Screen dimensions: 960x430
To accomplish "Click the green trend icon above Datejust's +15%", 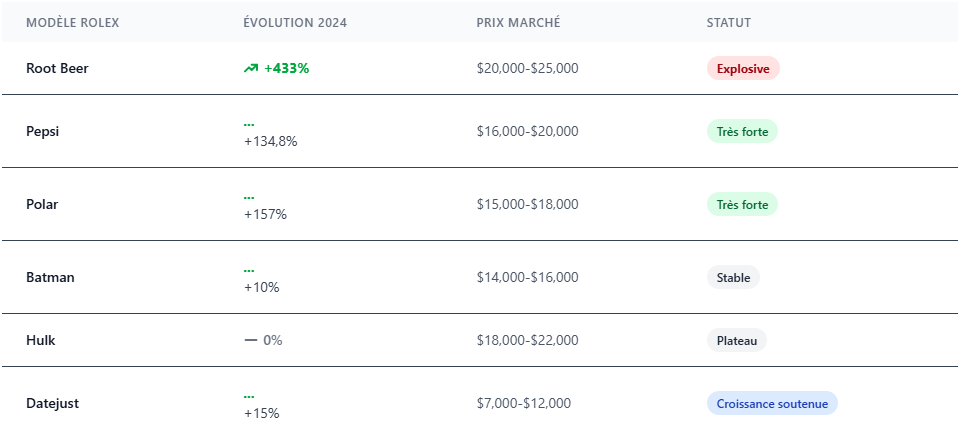I will point(249,397).
